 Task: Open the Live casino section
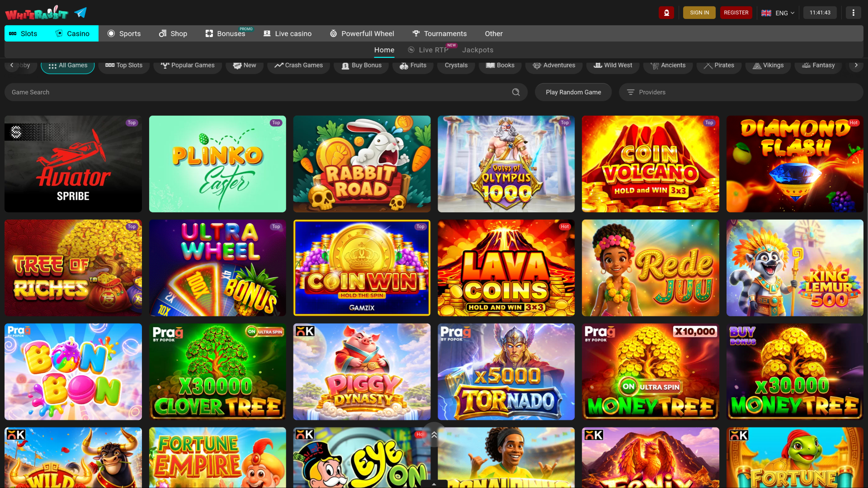(x=288, y=33)
